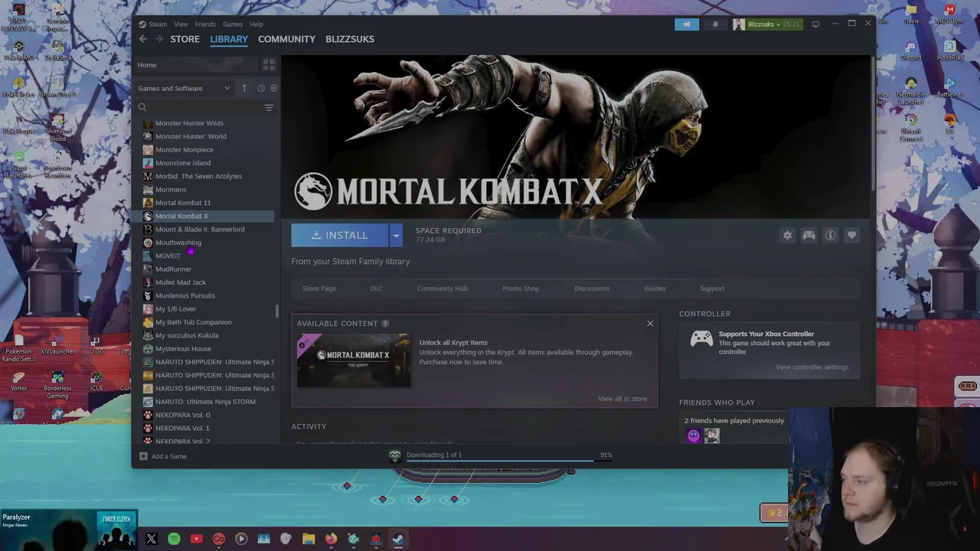Open the X app in the taskbar
Viewport: 980px width, 551px height.
(152, 539)
